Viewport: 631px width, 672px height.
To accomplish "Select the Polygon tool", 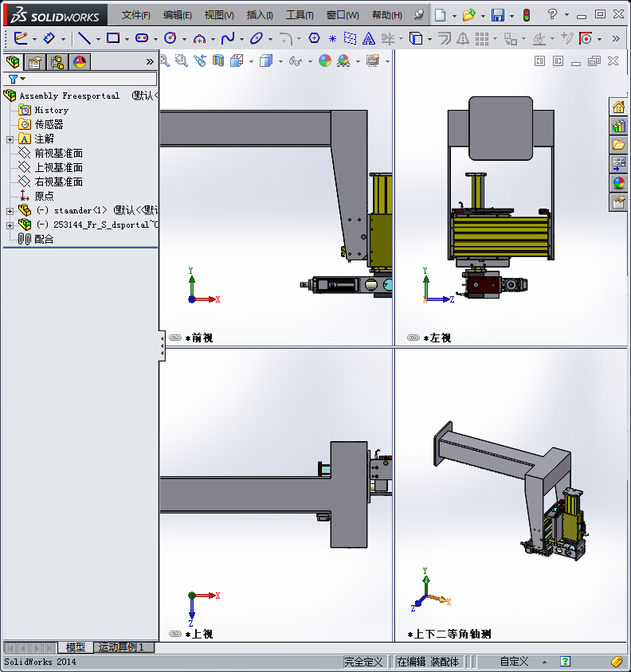I will (x=314, y=38).
